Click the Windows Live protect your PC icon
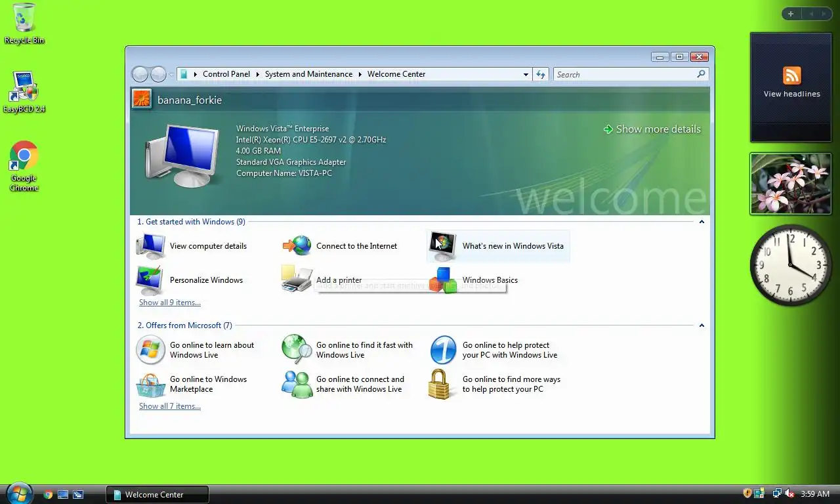The width and height of the screenshot is (840, 504). click(443, 350)
